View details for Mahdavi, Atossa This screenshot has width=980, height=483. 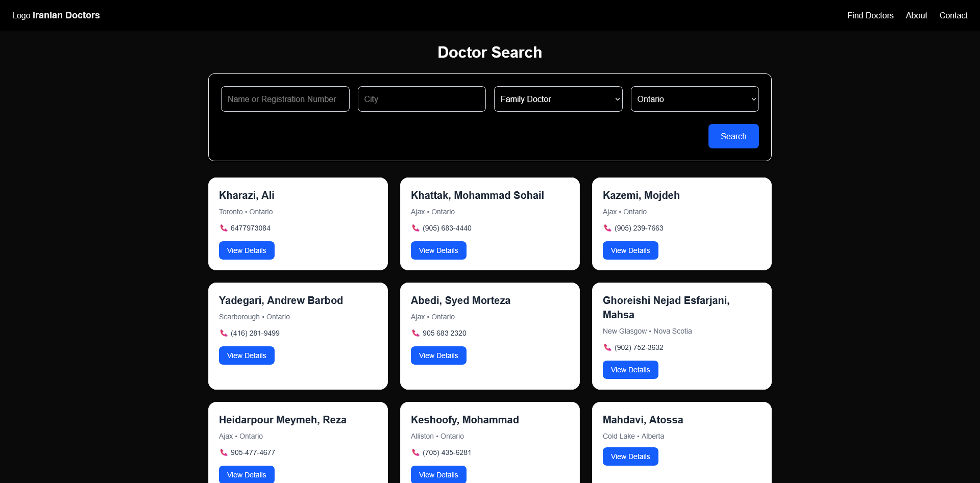630,456
